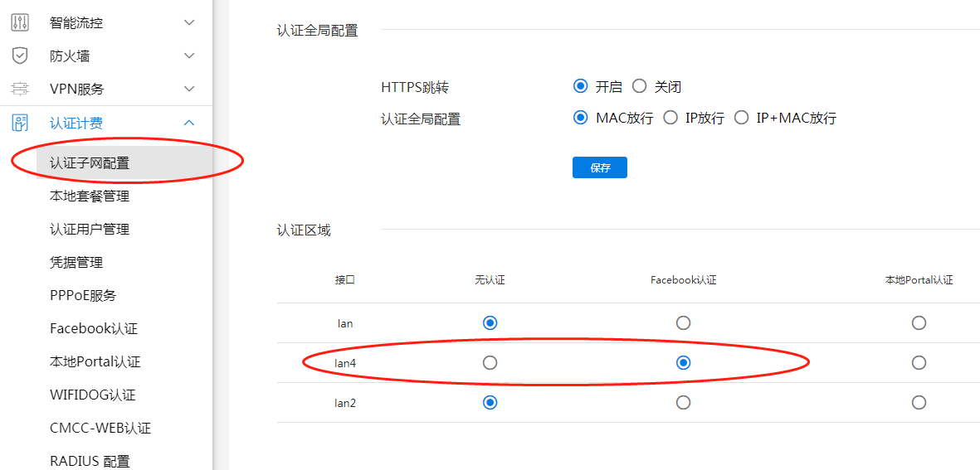This screenshot has width=980, height=470.
Task: Choose IP+MAC放行 authentication mode
Action: (x=742, y=118)
